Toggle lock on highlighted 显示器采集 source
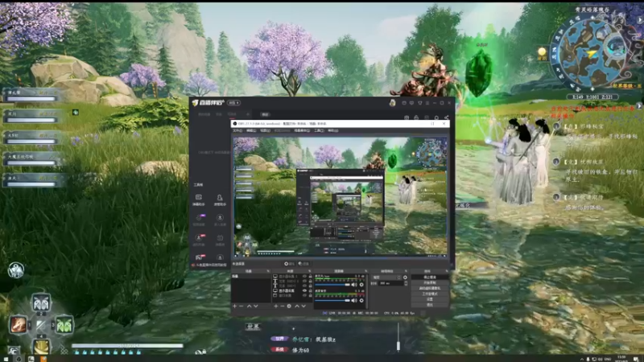This screenshot has height=362, width=644. (x=311, y=290)
